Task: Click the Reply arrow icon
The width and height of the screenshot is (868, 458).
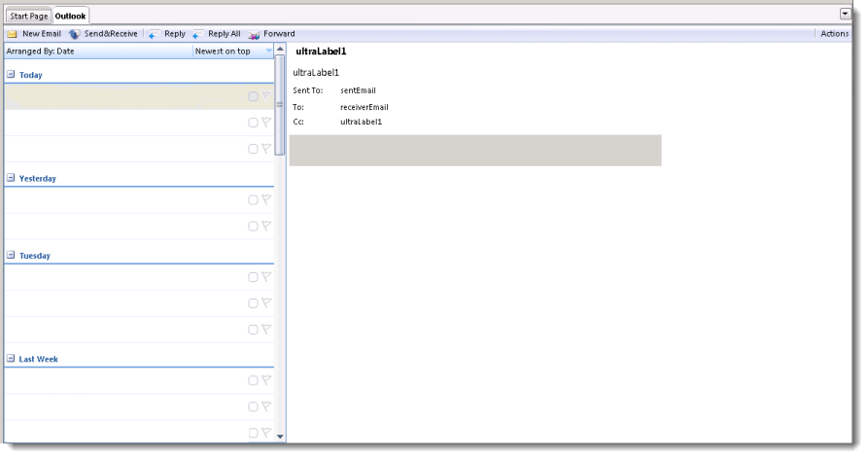Action: point(154,34)
